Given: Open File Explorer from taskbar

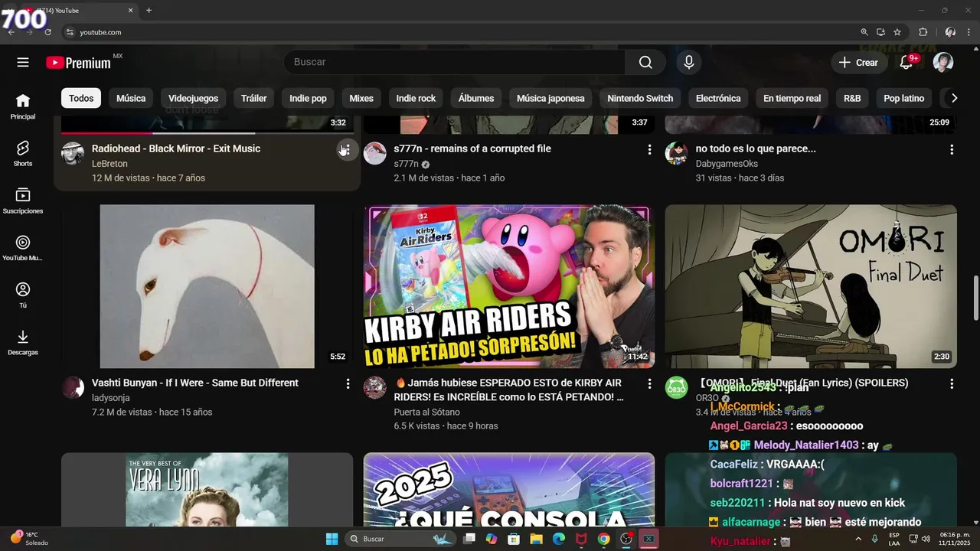Looking at the screenshot, I should 536,539.
